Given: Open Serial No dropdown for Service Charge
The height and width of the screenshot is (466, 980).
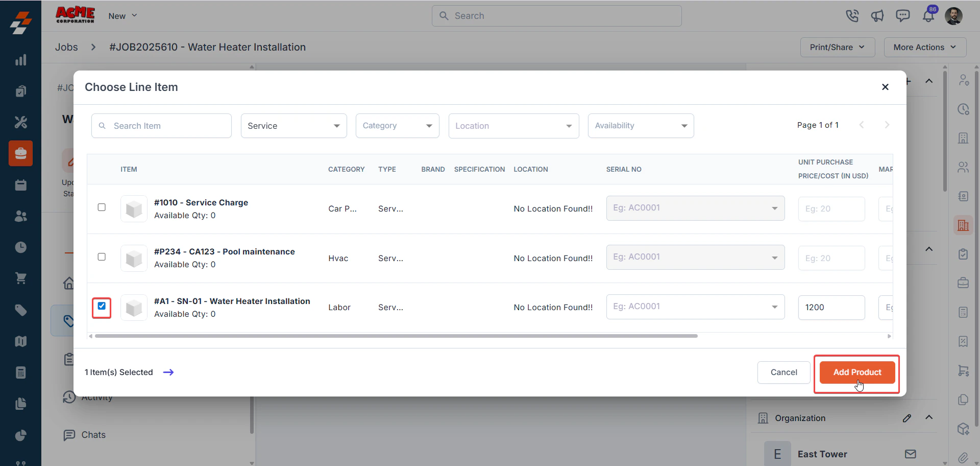Looking at the screenshot, I should (696, 208).
